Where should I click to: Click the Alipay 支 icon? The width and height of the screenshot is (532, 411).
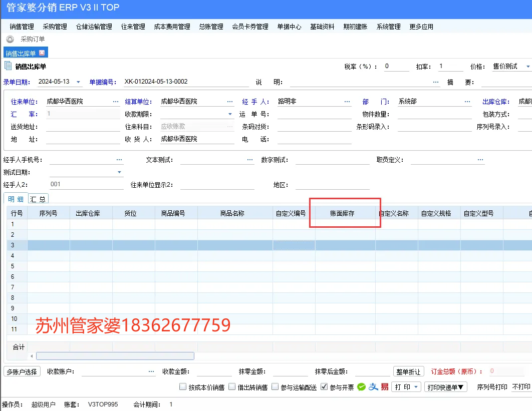[373, 387]
